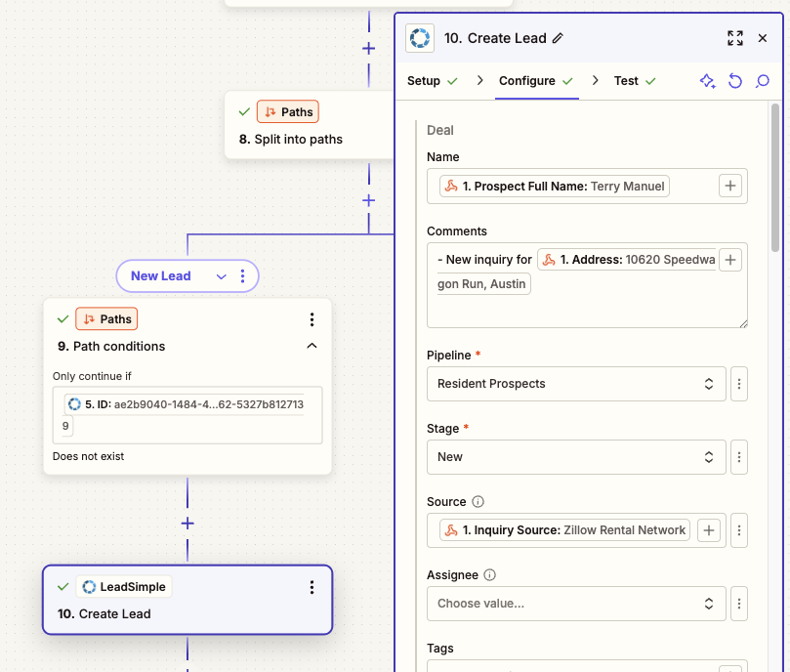
Task: Click the plus button in Name field
Action: [730, 186]
